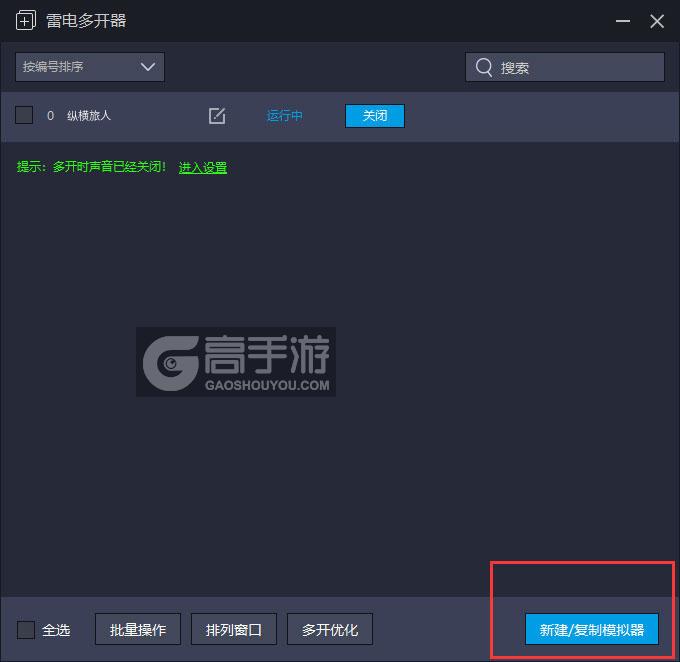Follow the green 进入设置 link
The height and width of the screenshot is (662, 680).
point(203,167)
